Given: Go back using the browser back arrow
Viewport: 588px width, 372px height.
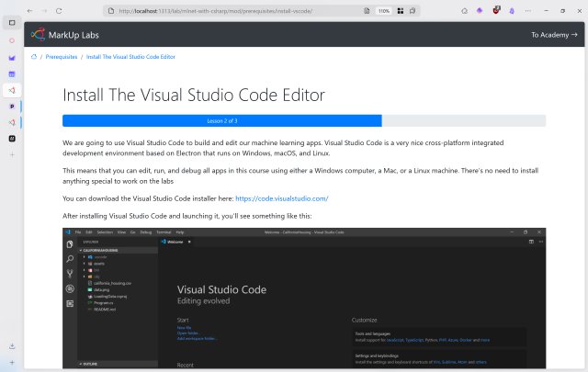Looking at the screenshot, I should [x=29, y=11].
